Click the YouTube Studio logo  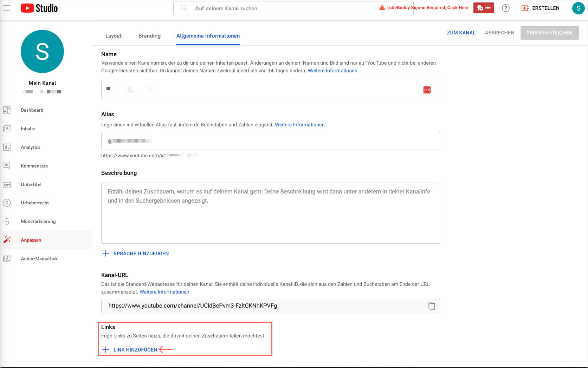pyautogui.click(x=39, y=8)
